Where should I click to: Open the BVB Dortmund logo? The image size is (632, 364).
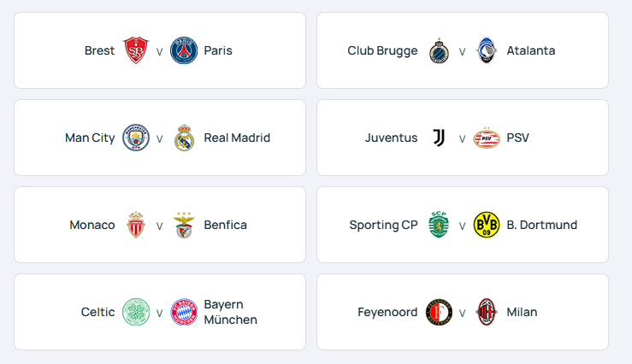[487, 225]
